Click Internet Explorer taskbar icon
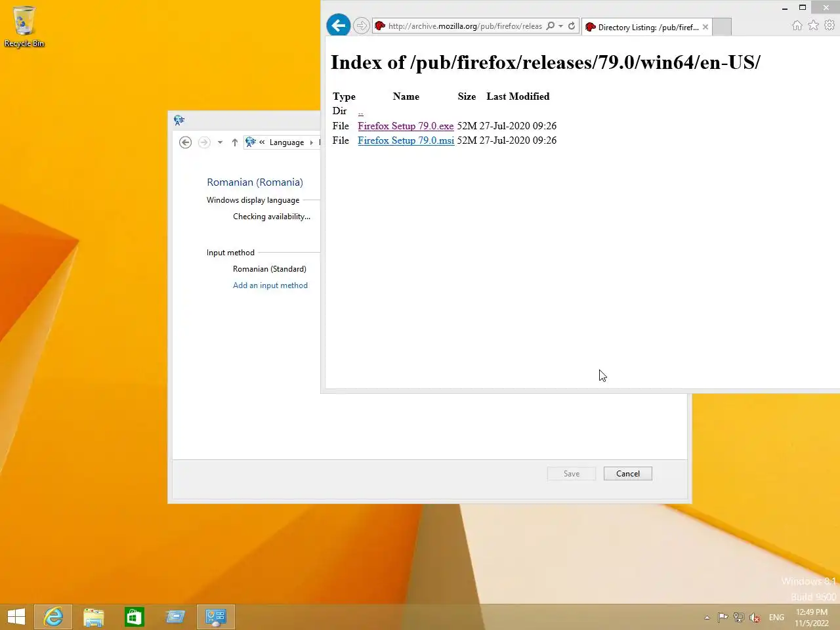This screenshot has width=840, height=630. 53,617
